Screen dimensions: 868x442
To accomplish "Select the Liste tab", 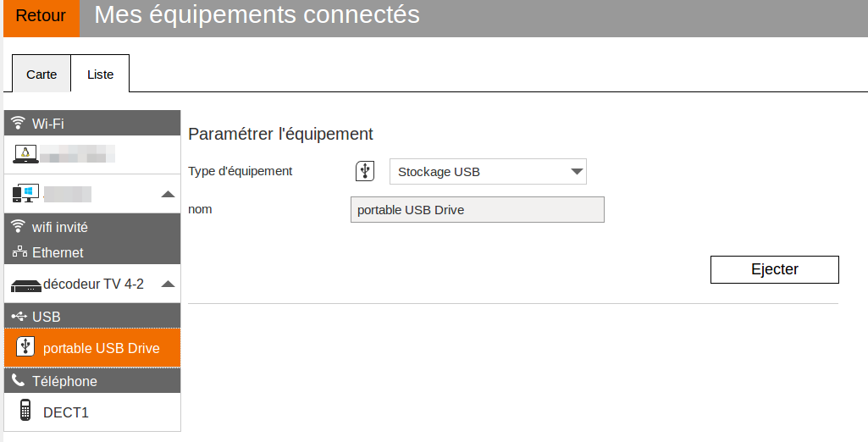I will pyautogui.click(x=100, y=75).
